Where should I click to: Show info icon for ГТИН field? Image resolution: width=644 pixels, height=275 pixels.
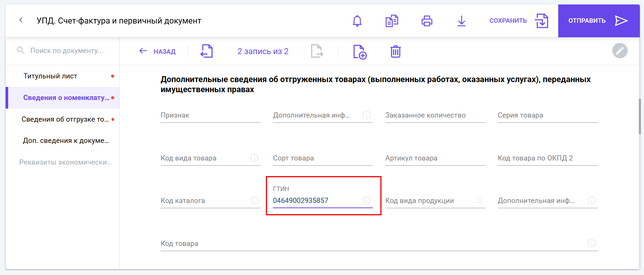(367, 200)
